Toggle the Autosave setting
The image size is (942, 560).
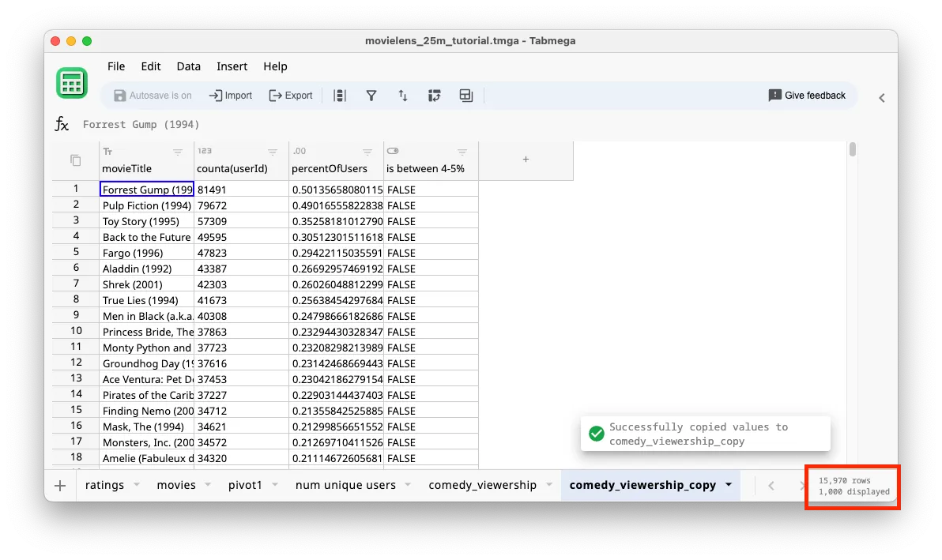tap(152, 95)
